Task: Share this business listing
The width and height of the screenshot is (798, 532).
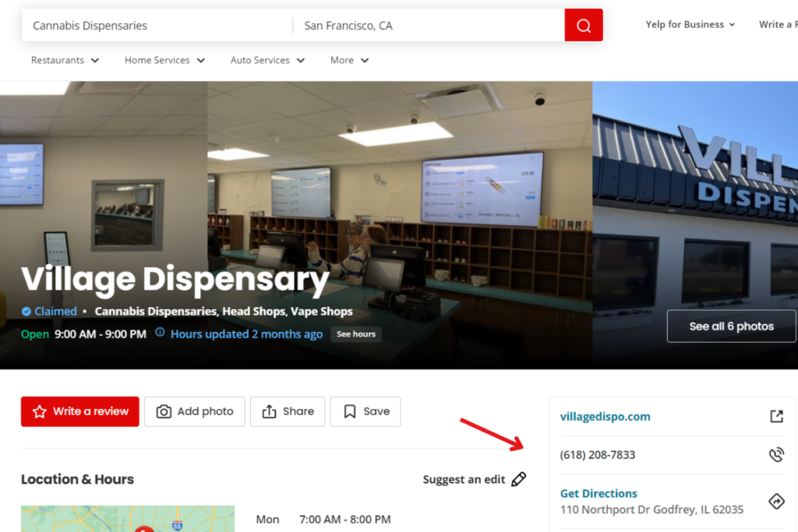Action: (288, 411)
